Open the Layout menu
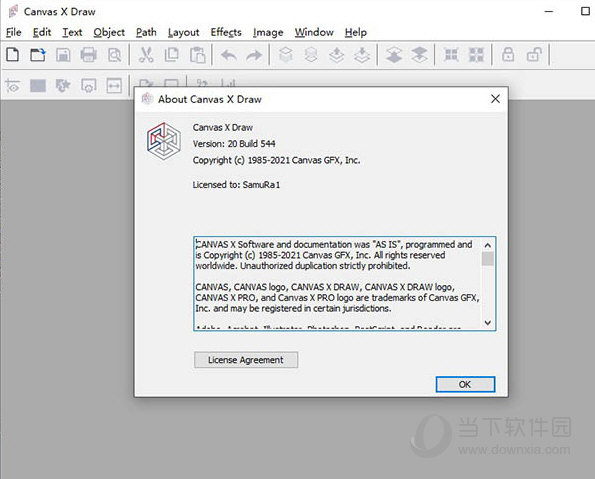Image resolution: width=595 pixels, height=479 pixels. point(184,33)
